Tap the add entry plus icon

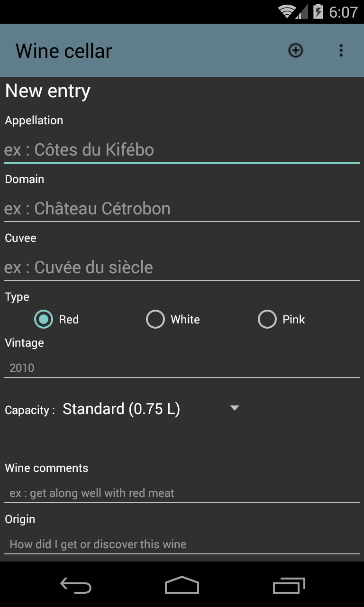(x=296, y=50)
